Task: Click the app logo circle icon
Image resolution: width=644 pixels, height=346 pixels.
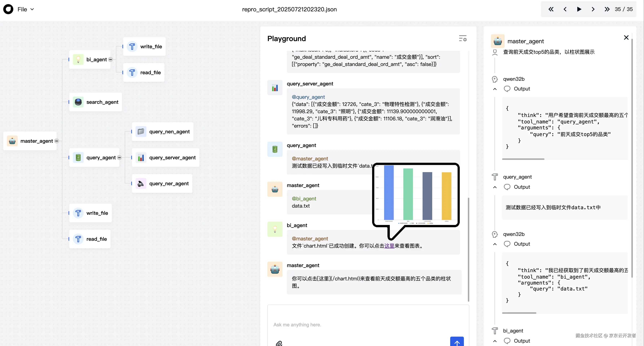Action: 8,9
